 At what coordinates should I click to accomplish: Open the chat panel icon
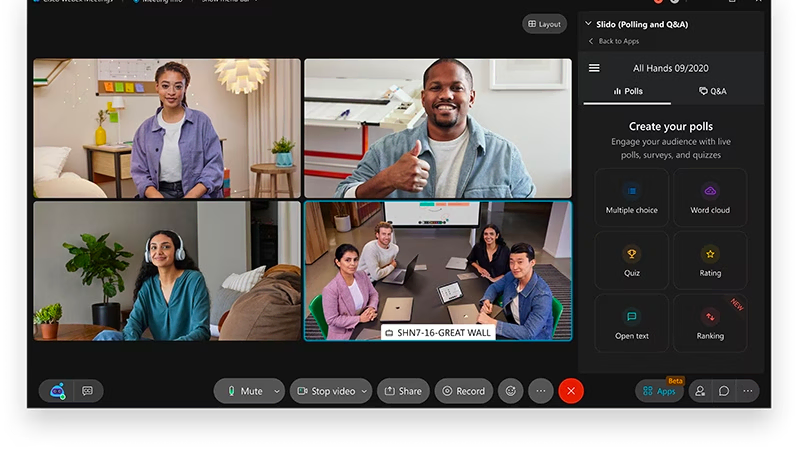(724, 391)
